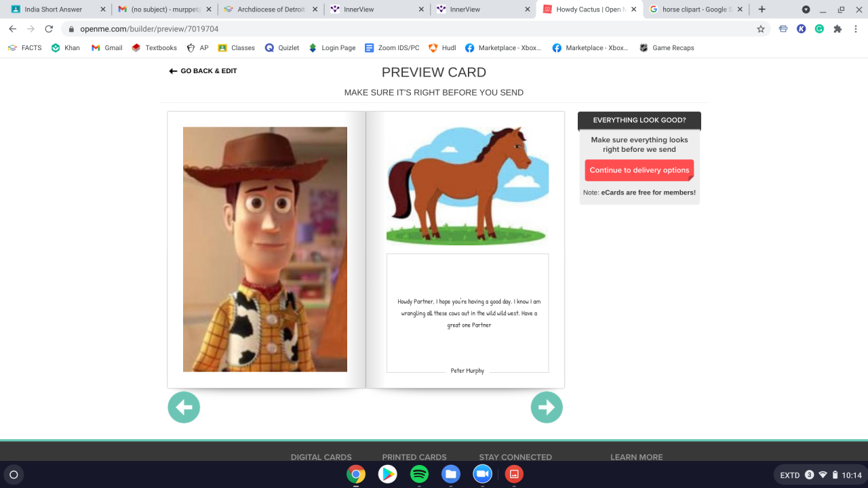Open the Quizlet bookmark

click(282, 48)
